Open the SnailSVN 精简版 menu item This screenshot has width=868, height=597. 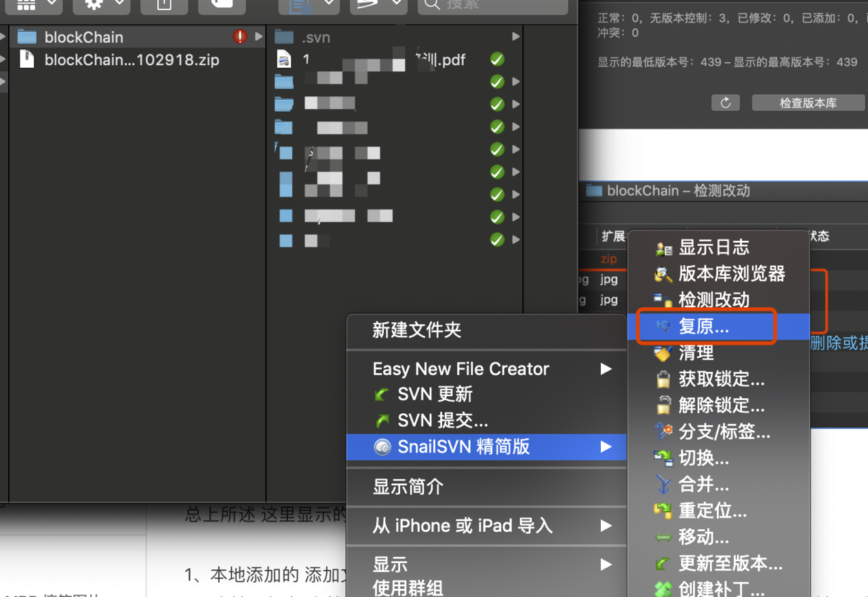point(486,447)
